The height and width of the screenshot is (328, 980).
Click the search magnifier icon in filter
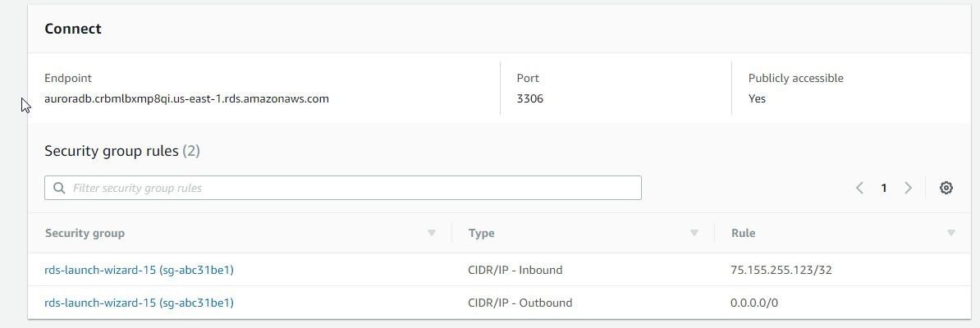click(x=59, y=188)
